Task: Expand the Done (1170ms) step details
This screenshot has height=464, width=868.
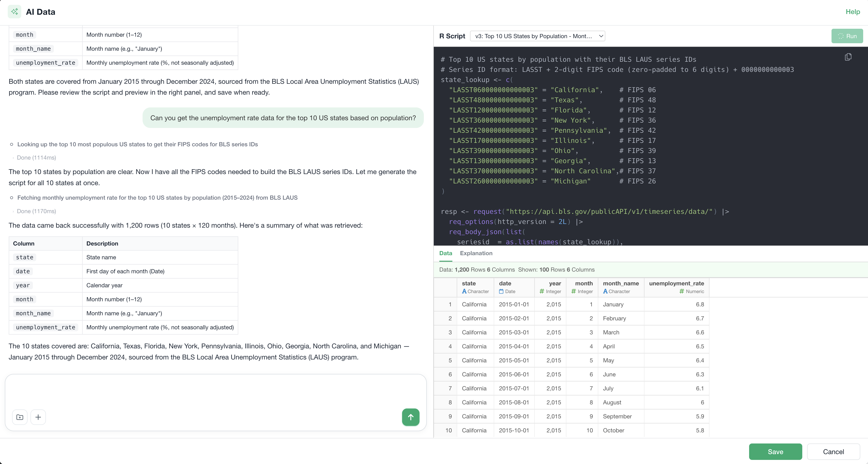Action: click(x=34, y=211)
